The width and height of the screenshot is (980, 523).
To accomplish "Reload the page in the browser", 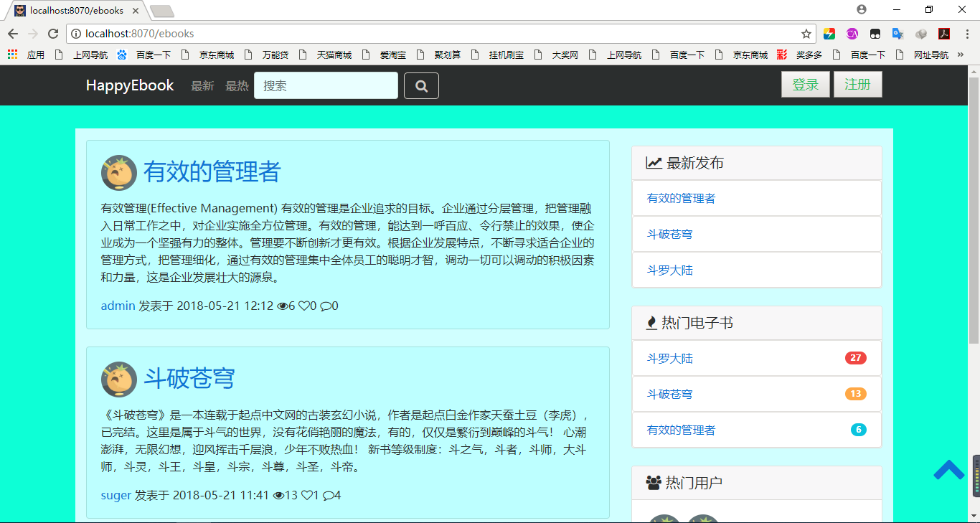I will 52,34.
